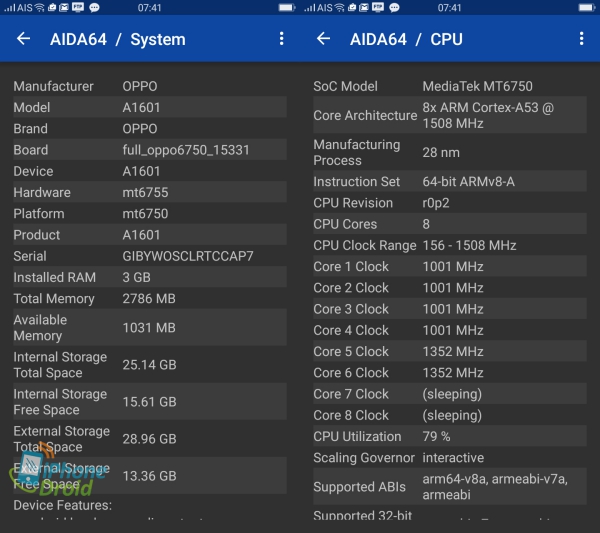Image resolution: width=600 pixels, height=533 pixels.
Task: Select the Total Memory 2786 MB row
Action: click(x=150, y=298)
